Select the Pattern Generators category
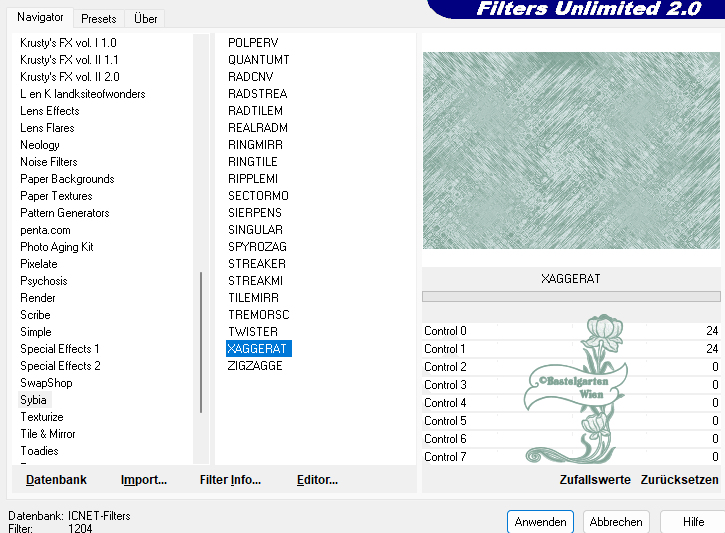Screen dimensions: 725x533 (x=65, y=213)
